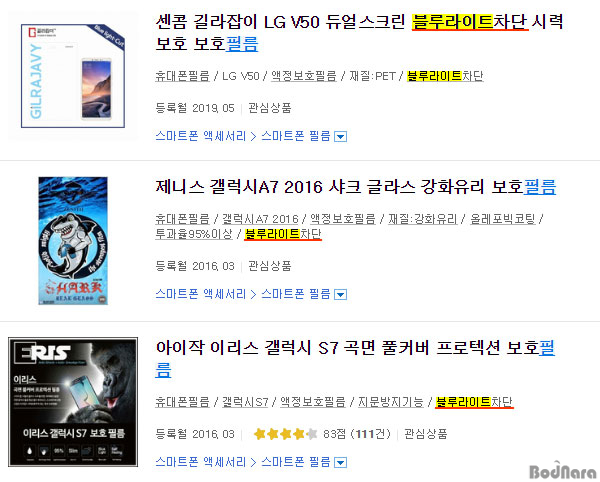Add LG V50 film to 관심상품
600x482 pixels.
[270, 108]
